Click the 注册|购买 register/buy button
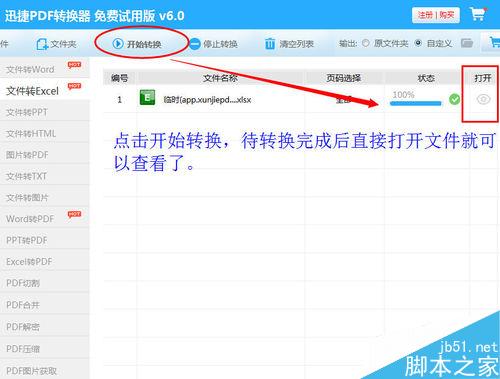 click(x=436, y=15)
